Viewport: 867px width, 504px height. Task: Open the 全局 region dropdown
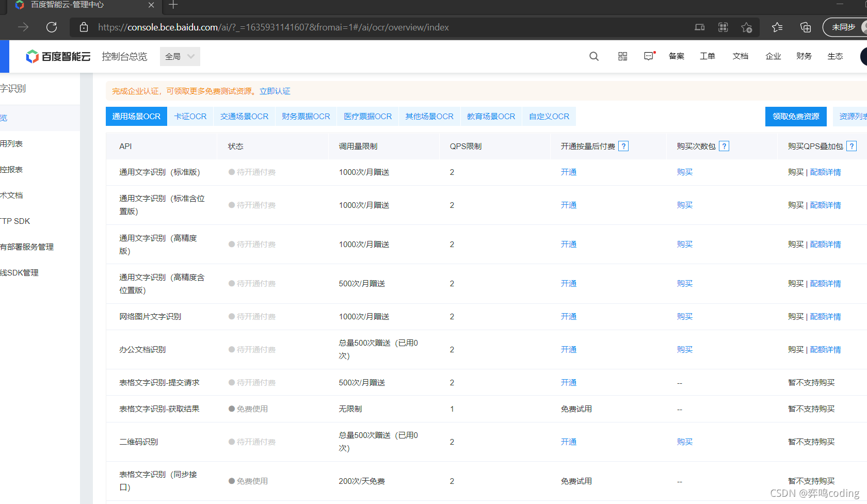[180, 56]
